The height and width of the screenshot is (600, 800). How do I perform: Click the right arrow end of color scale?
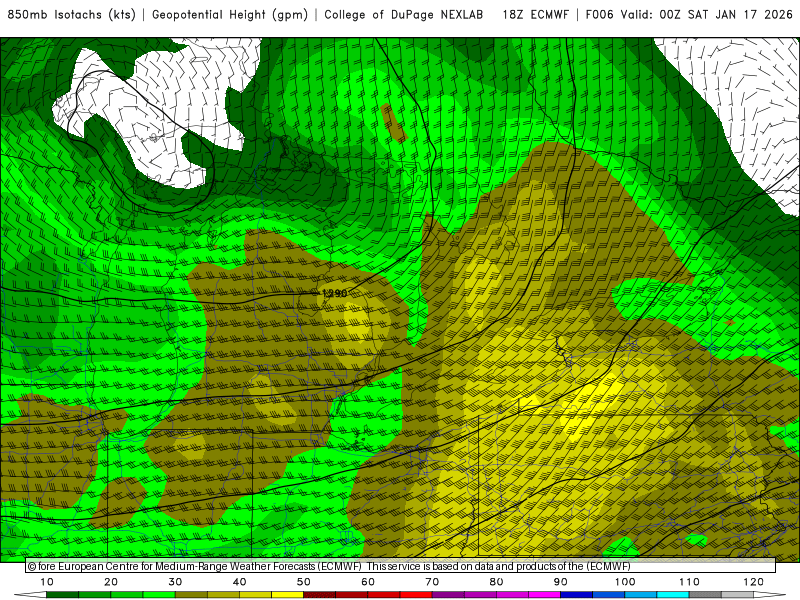769,595
